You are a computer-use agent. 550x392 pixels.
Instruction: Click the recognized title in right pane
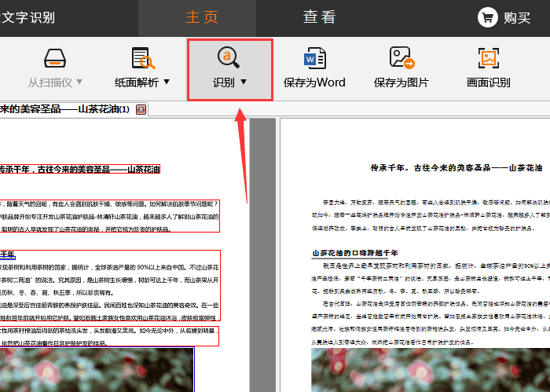click(x=456, y=168)
